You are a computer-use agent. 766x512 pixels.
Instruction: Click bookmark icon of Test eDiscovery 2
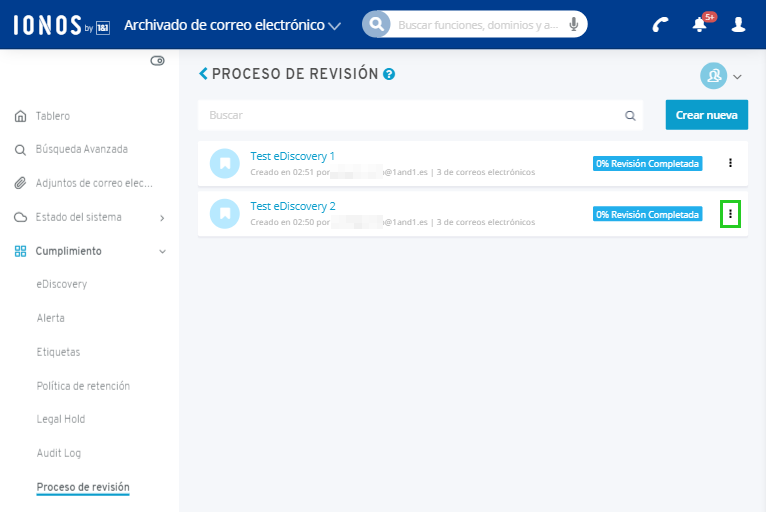[225, 213]
